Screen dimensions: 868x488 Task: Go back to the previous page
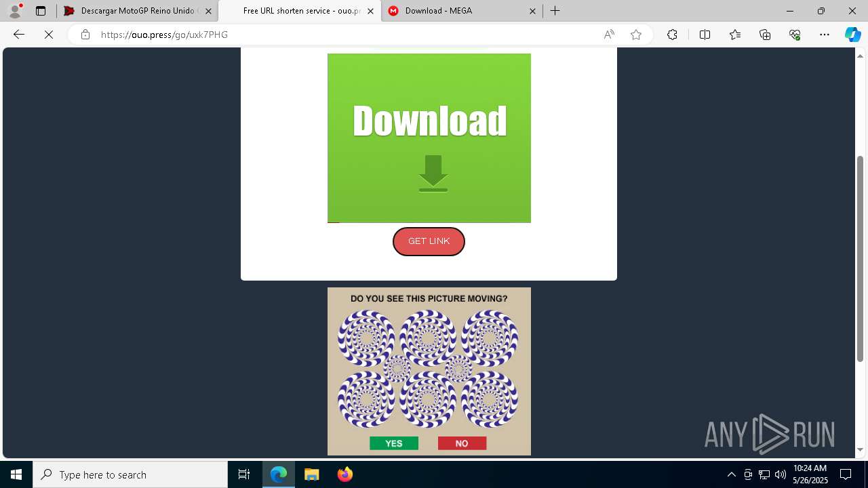tap(19, 35)
